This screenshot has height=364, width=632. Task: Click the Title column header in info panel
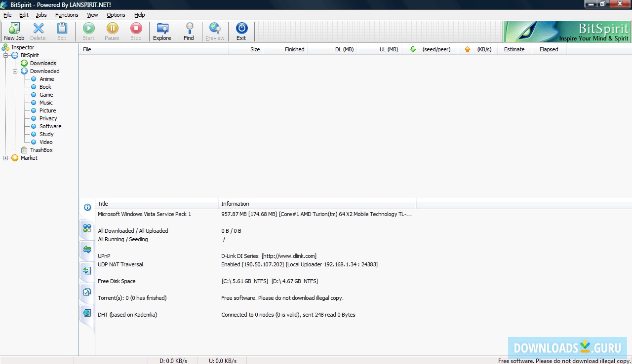pos(157,204)
